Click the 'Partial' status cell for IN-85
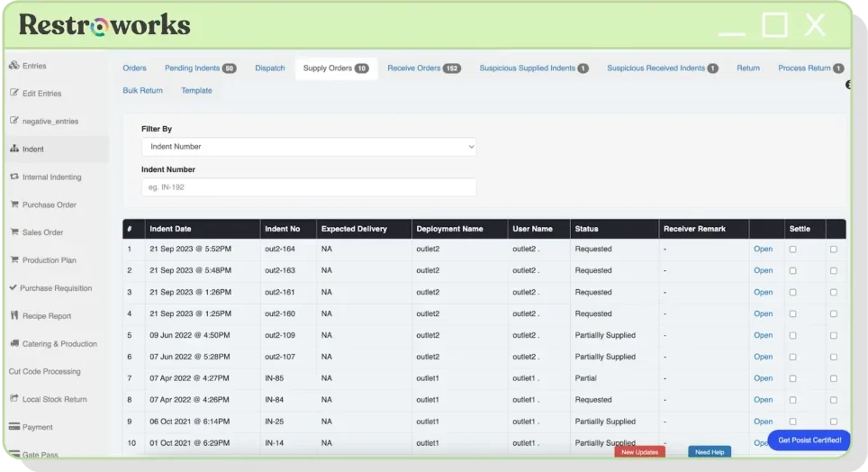This screenshot has width=868, height=472. coord(585,378)
